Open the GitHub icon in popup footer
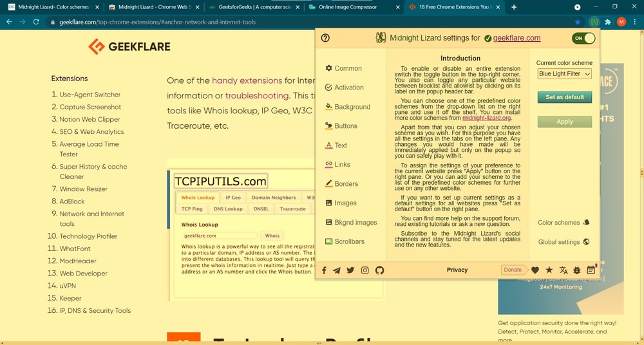Viewport: 644px width, 345px height. 379,270
